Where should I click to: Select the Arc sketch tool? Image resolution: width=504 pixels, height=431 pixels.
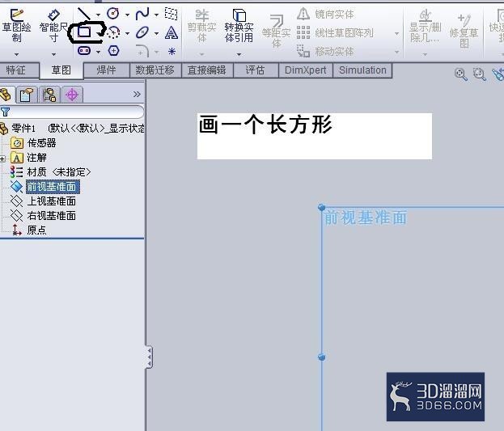coord(113,32)
